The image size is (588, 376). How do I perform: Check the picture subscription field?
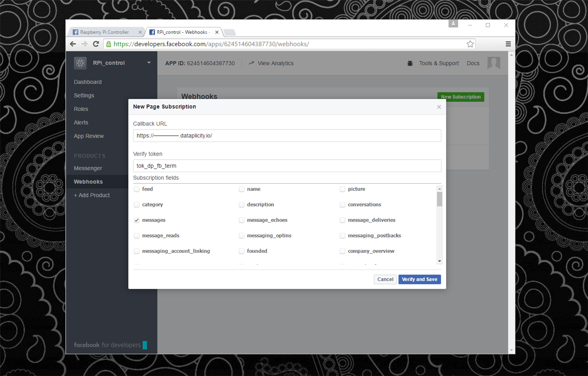tap(343, 189)
